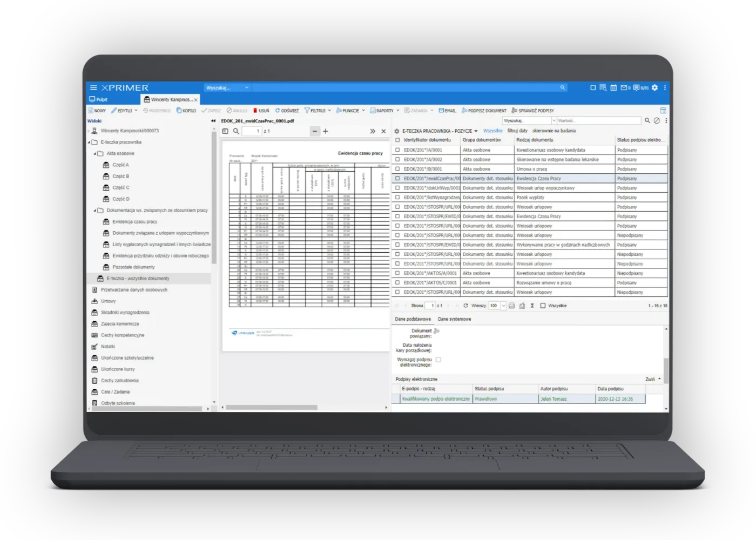The width and height of the screenshot is (756, 540).
Task: Click the skierownie na badania filter
Action: pos(554,131)
